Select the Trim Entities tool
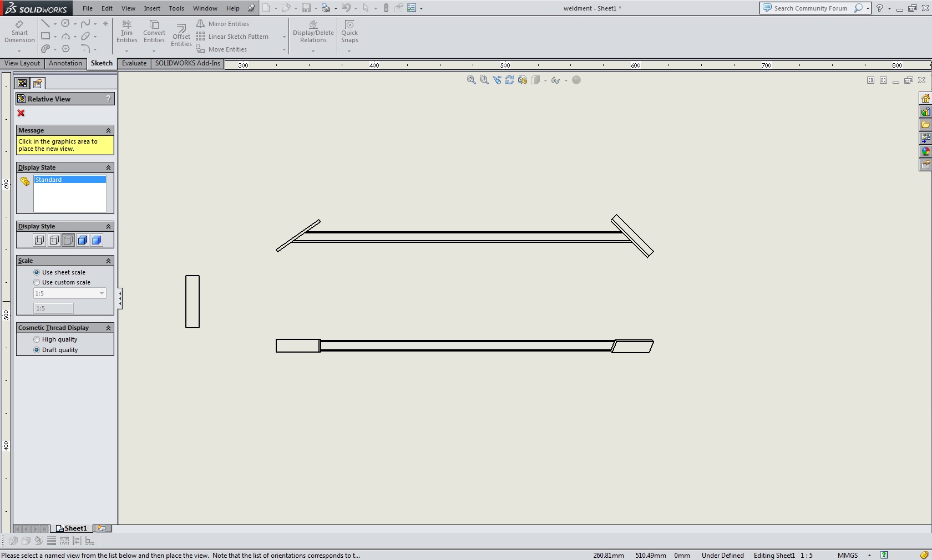The image size is (932, 560). tap(126, 32)
